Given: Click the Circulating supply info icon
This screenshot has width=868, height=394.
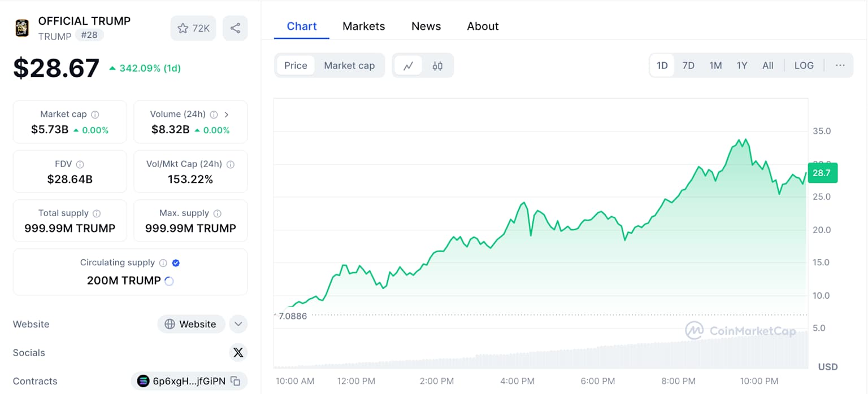Looking at the screenshot, I should click(x=163, y=263).
